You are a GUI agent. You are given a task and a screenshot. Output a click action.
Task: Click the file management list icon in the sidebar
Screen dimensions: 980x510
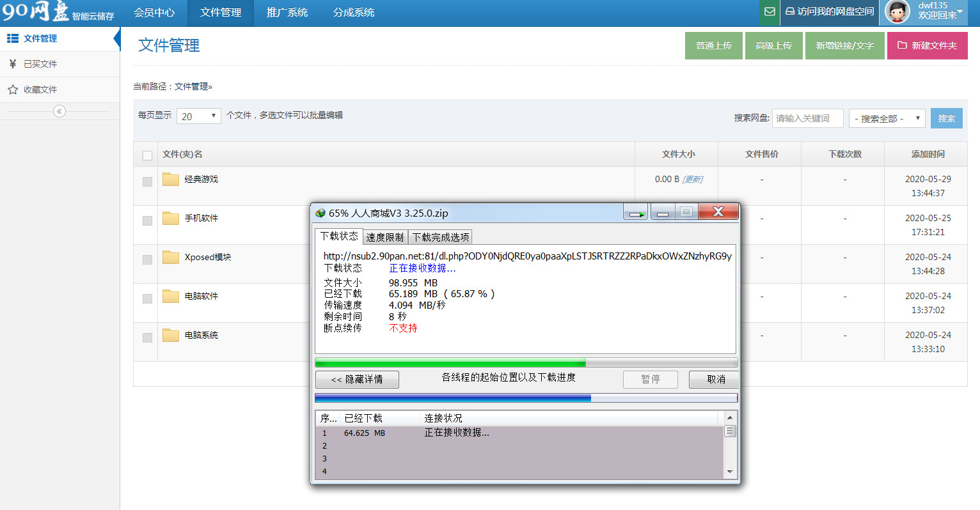point(13,38)
